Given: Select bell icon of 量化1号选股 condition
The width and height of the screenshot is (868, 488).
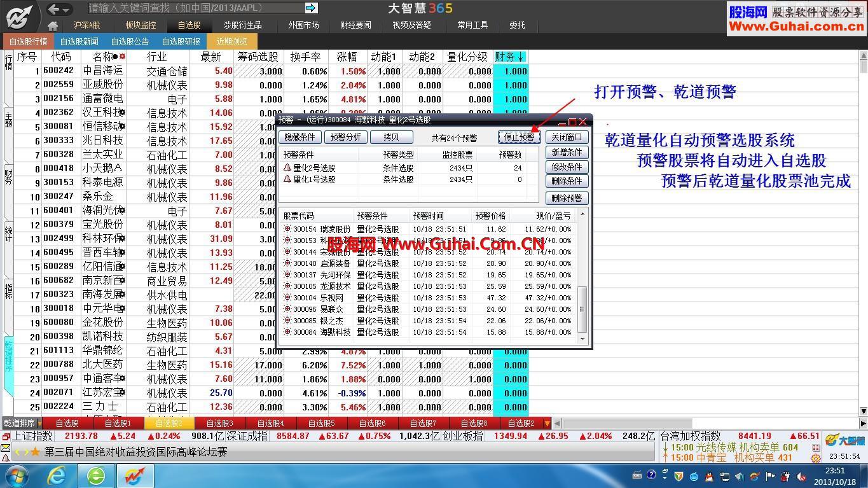Looking at the screenshot, I should click(287, 179).
